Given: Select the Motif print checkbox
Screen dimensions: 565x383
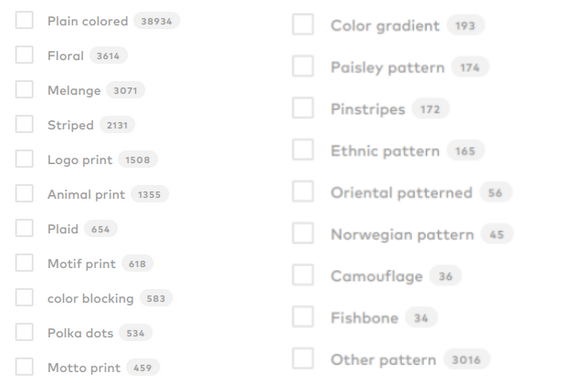Looking at the screenshot, I should coord(24,263).
